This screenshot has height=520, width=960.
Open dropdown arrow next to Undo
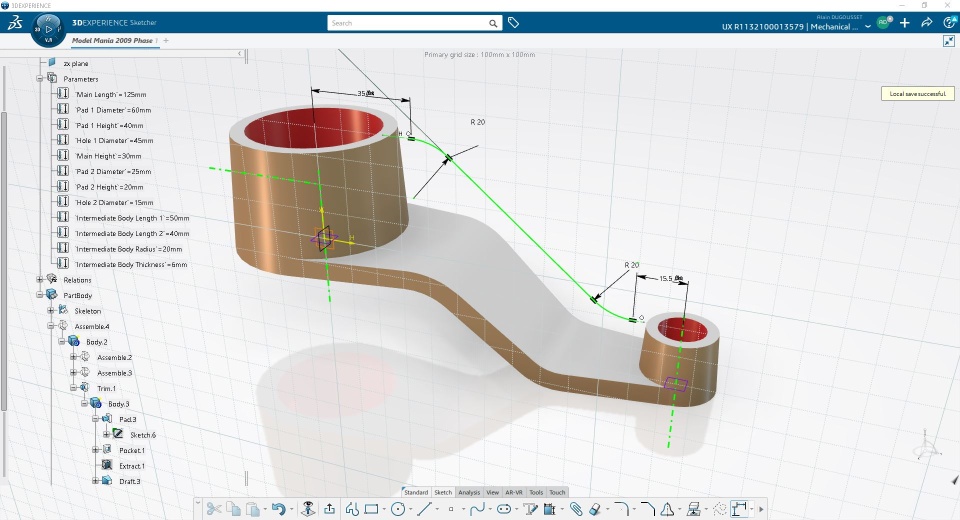pos(291,510)
